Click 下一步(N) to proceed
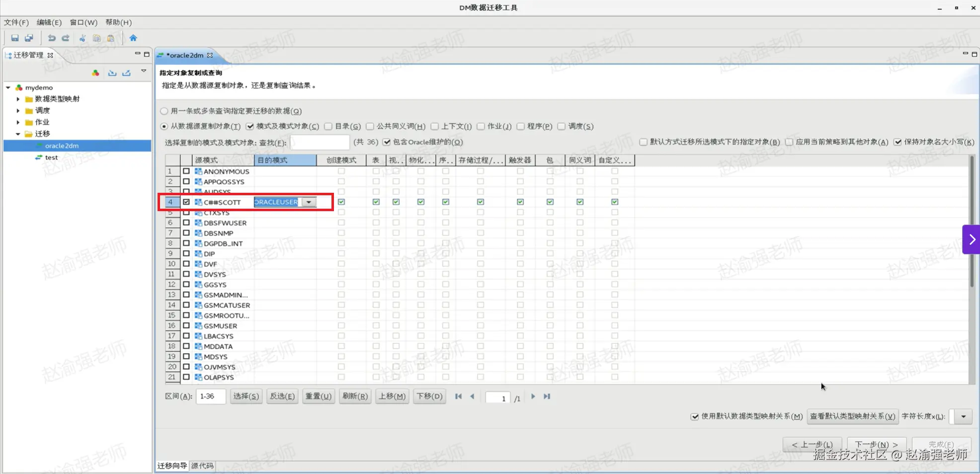Screen dimensions: 980x474 877,444
